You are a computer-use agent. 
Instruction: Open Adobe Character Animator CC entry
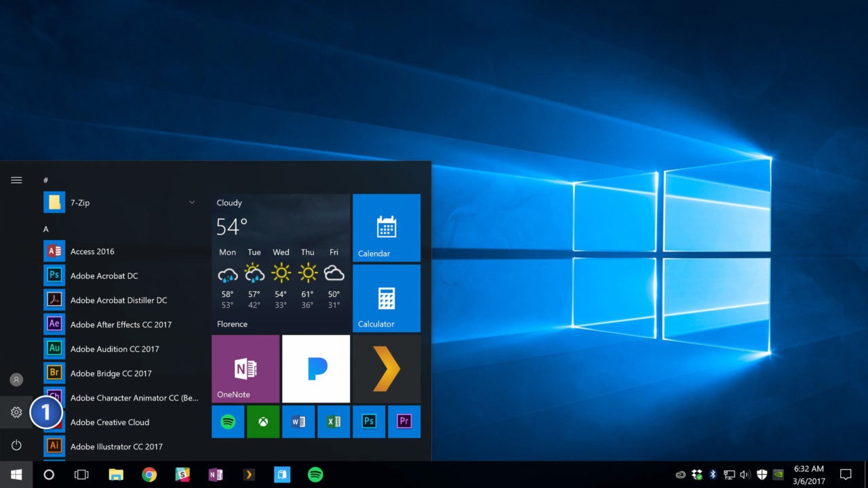click(x=122, y=398)
